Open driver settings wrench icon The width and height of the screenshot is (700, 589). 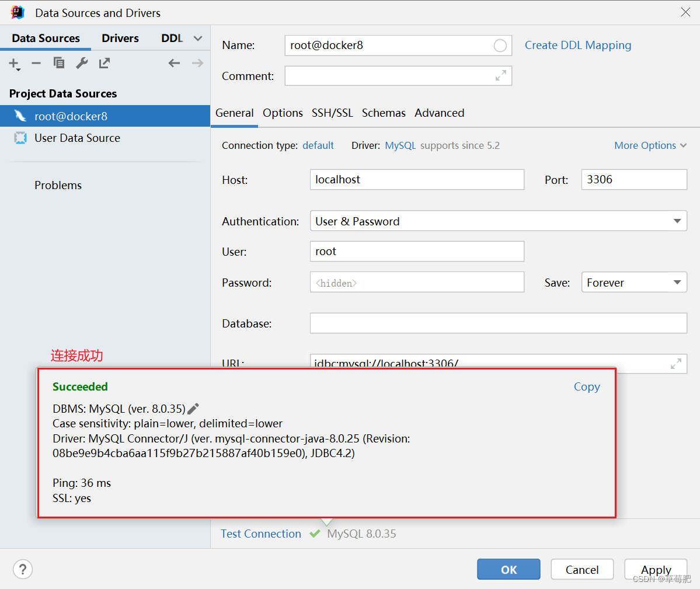click(x=82, y=63)
